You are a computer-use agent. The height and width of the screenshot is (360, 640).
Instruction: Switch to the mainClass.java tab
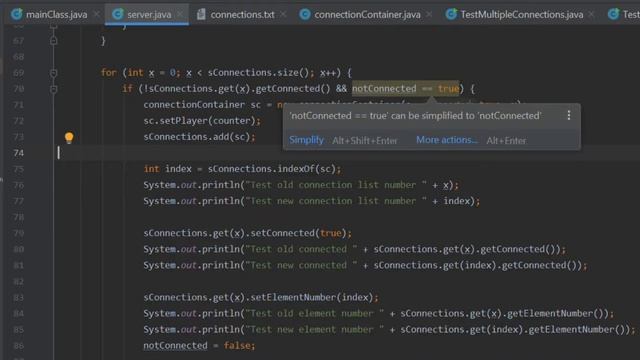tap(56, 15)
